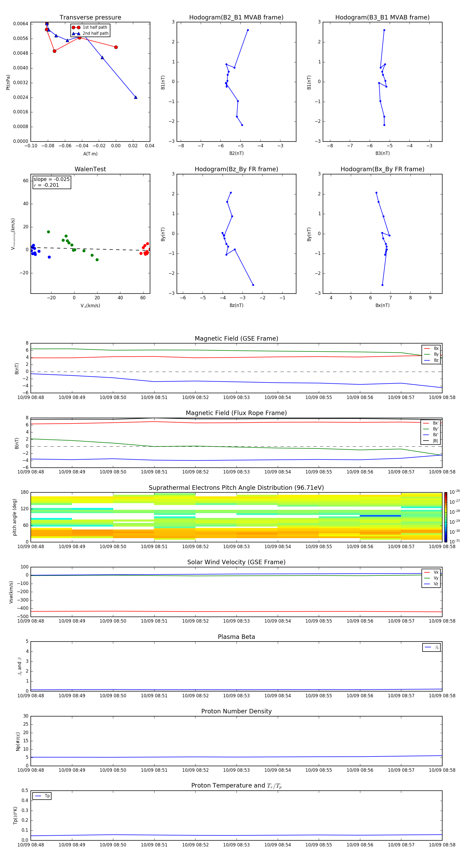Click the 'r = -0.201' annotation text

coord(47,185)
